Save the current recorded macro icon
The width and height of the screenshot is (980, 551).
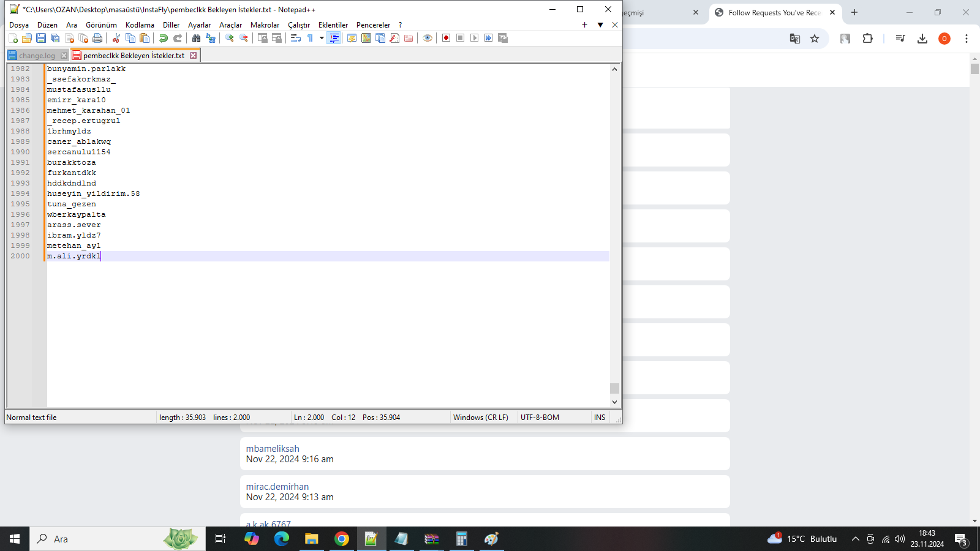[503, 38]
